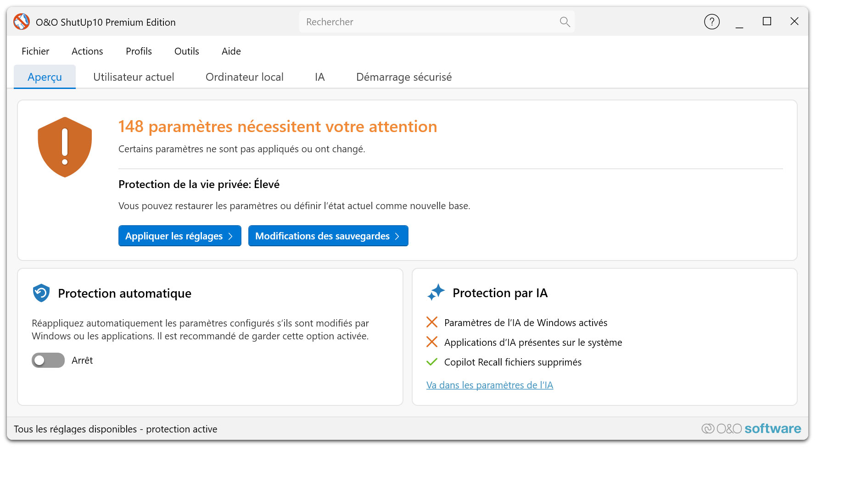Viewport: 856px width, 504px height.
Task: Open the Aide menu
Action: pos(231,51)
